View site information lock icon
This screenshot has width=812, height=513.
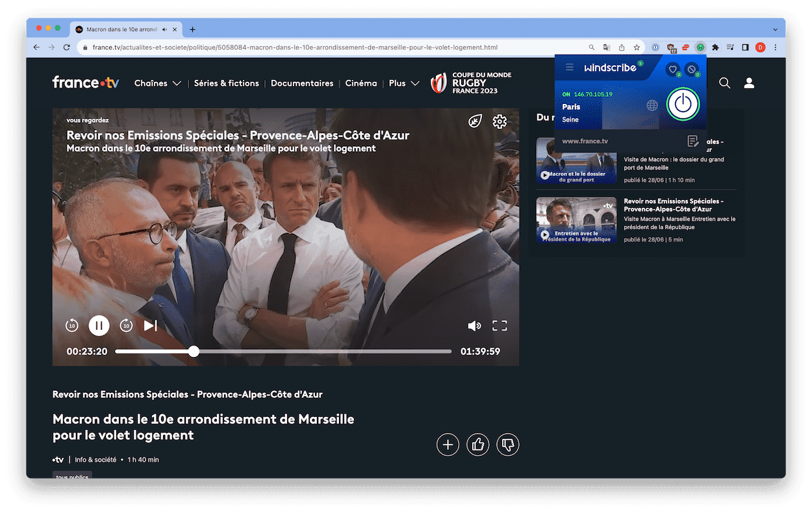[84, 47]
